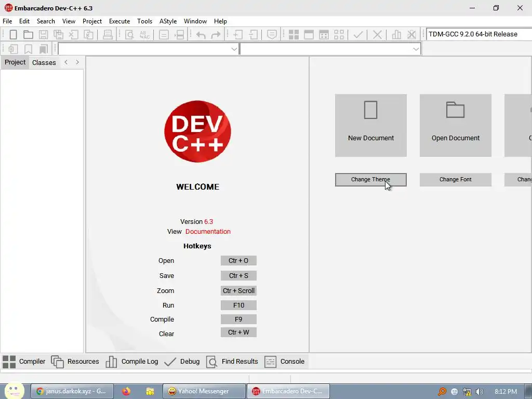
Task: Click the Stop Execution X toolbar icon
Action: 377,35
